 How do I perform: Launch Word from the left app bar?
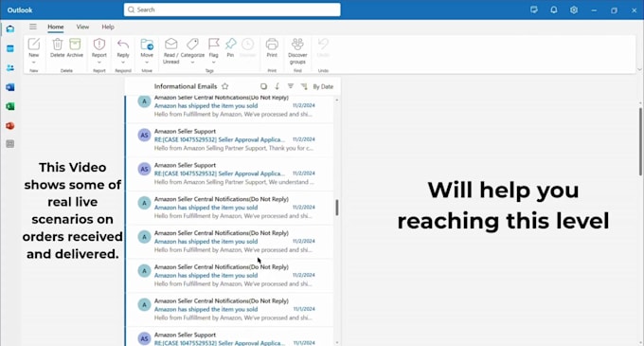[9, 87]
